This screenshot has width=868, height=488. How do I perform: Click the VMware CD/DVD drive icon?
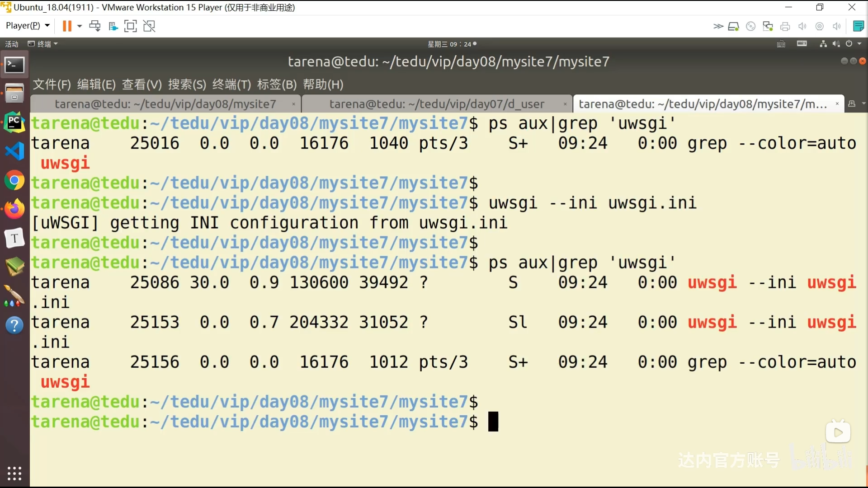tap(751, 27)
